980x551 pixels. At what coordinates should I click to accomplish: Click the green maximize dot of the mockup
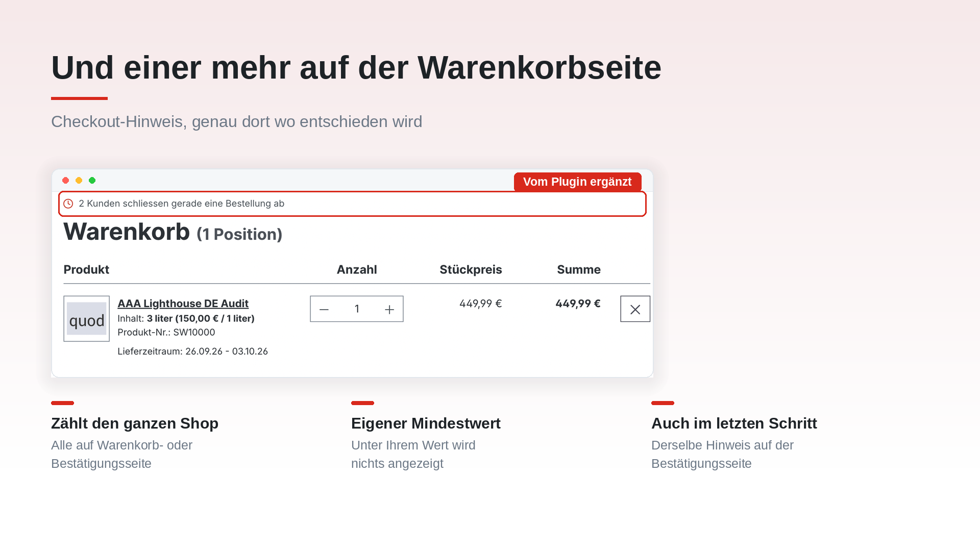click(x=92, y=181)
